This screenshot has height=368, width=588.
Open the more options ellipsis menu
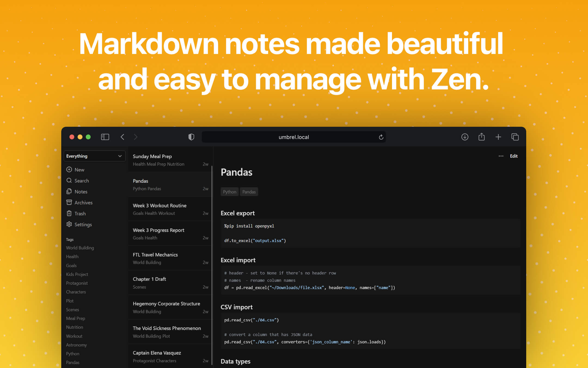(501, 156)
